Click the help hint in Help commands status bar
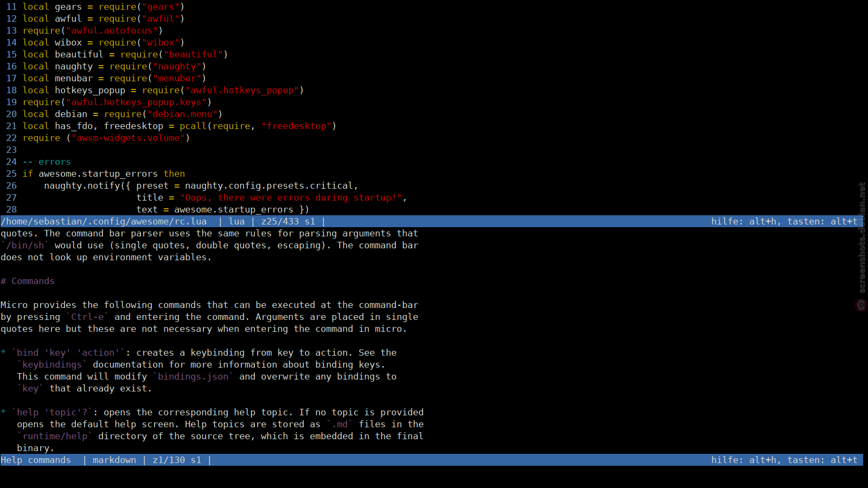Image resolution: width=868 pixels, height=488 pixels. click(784, 460)
